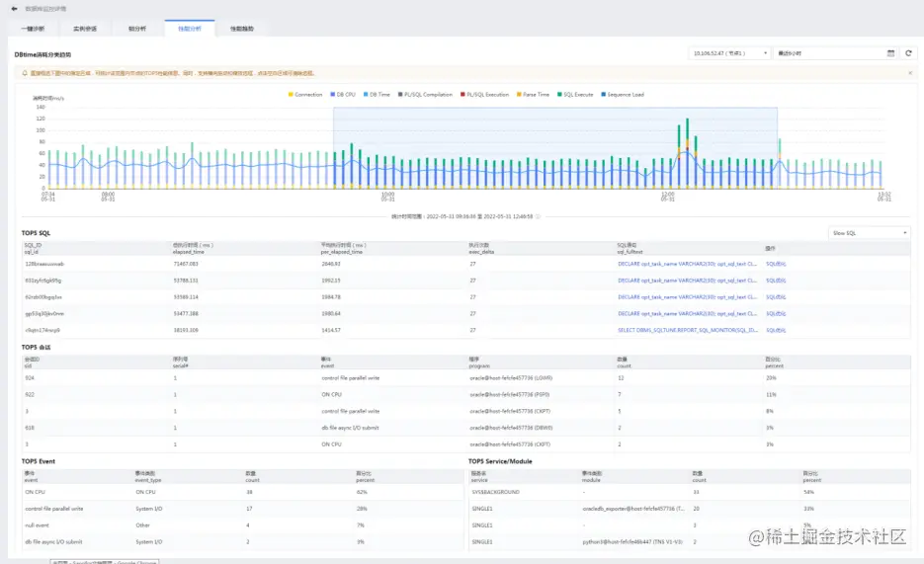Click ON CPU event in the TOP5 Event table
Screen dimensions: 924x564
[35, 492]
